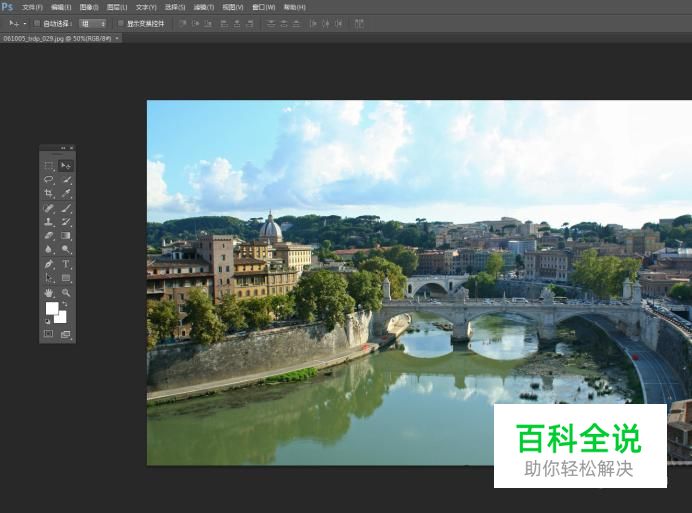Click distribute left edges button
Image resolution: width=692 pixels, height=513 pixels.
point(313,23)
